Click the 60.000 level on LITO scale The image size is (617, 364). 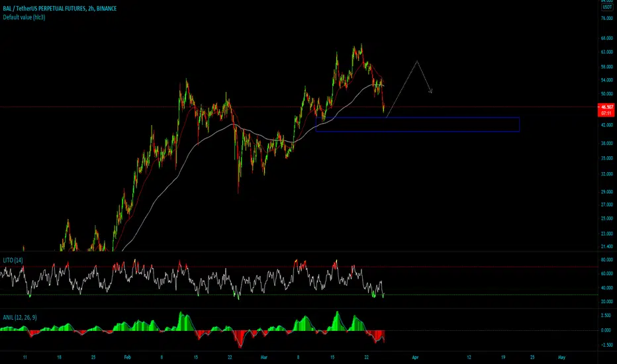[607, 273]
